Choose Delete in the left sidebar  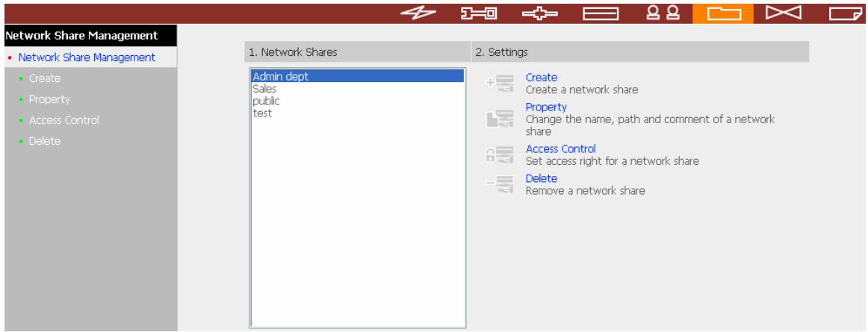coord(45,141)
